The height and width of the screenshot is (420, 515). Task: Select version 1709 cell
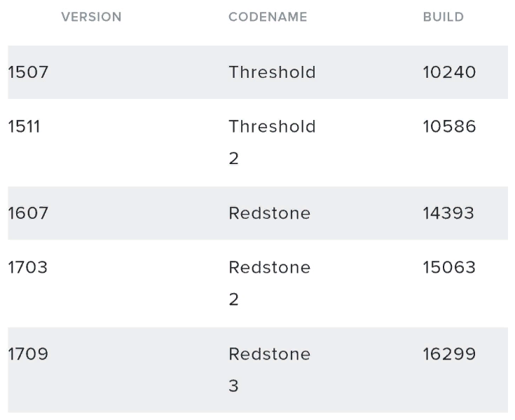pos(28,355)
